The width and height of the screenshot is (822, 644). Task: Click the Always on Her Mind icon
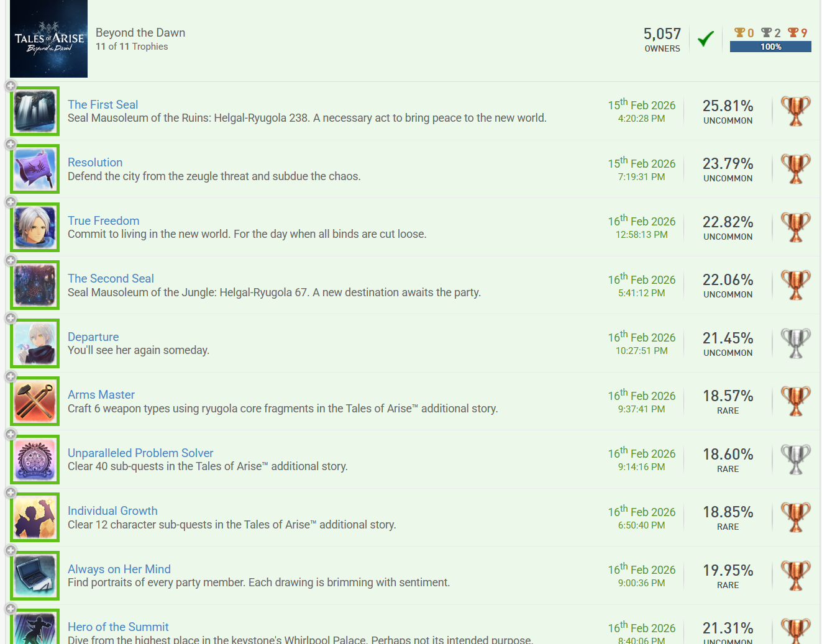(35, 576)
